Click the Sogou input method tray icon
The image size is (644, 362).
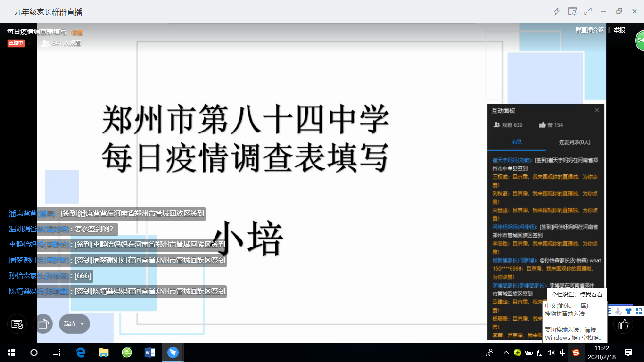[x=576, y=353]
